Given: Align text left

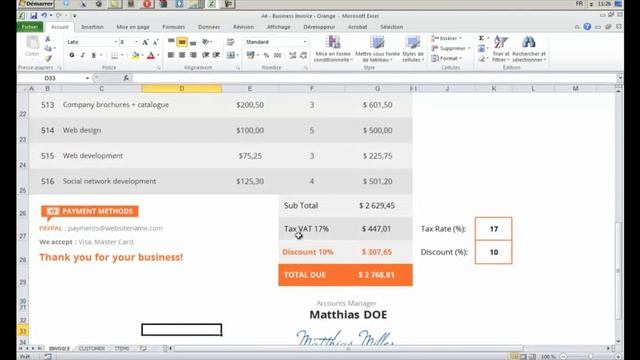Looking at the screenshot, I should [171, 55].
